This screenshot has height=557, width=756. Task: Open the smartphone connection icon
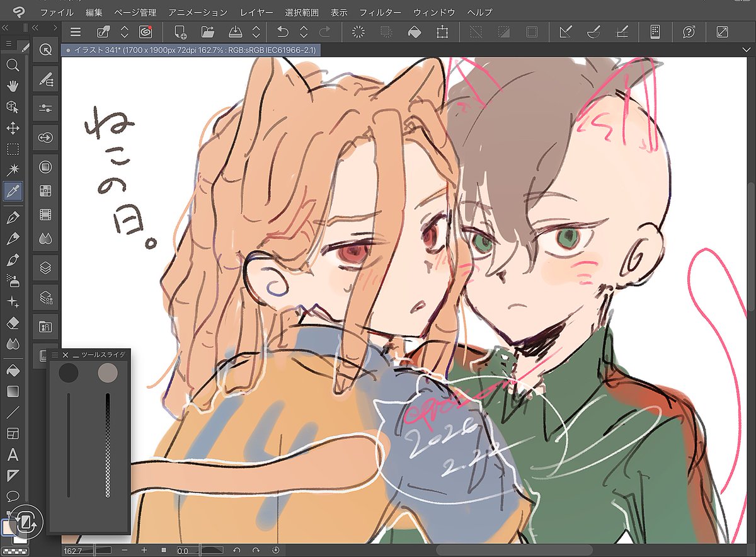coord(655,32)
